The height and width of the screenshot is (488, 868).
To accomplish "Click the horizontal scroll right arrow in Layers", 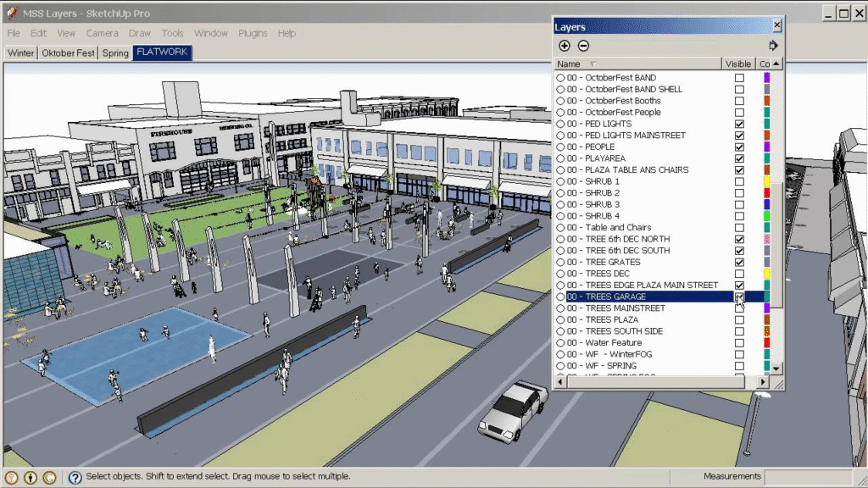I will (x=763, y=382).
